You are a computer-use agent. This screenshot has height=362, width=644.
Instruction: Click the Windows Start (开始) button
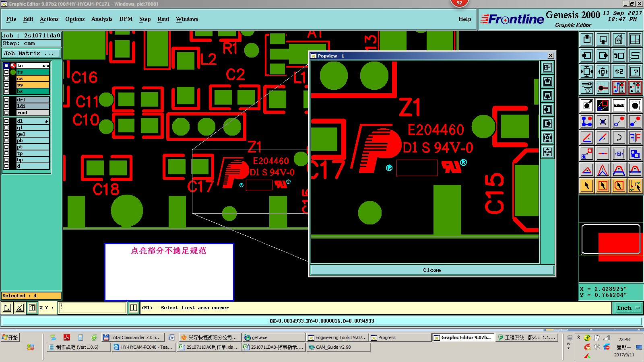click(x=10, y=337)
